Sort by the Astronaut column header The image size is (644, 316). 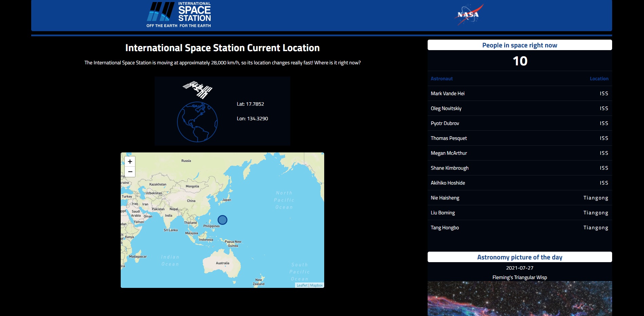coord(442,78)
